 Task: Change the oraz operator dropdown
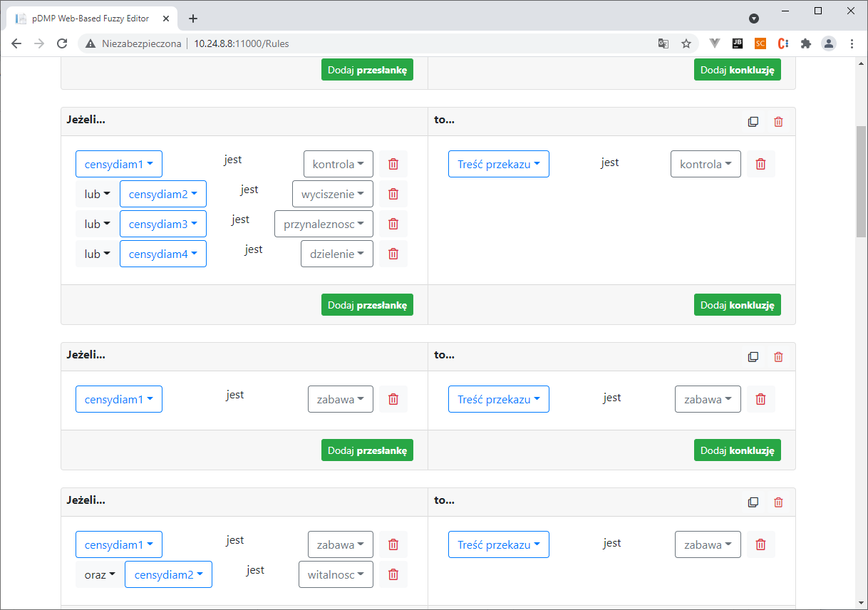click(x=100, y=574)
